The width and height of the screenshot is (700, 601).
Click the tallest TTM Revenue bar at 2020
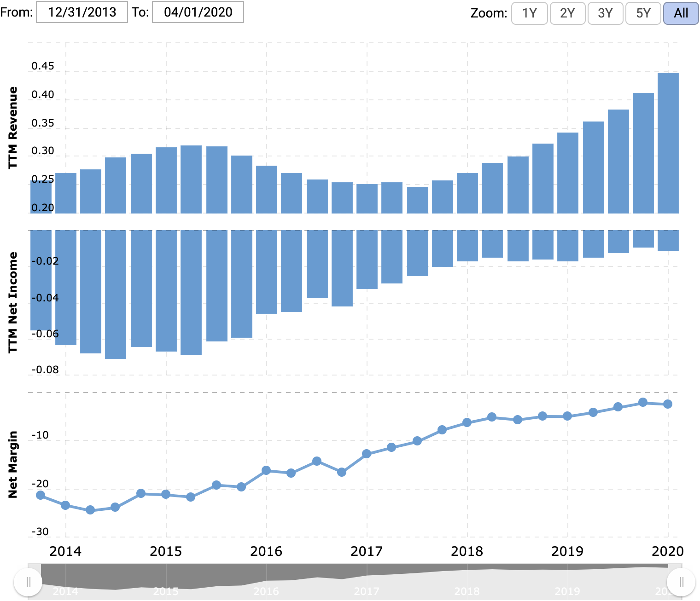tap(668, 143)
